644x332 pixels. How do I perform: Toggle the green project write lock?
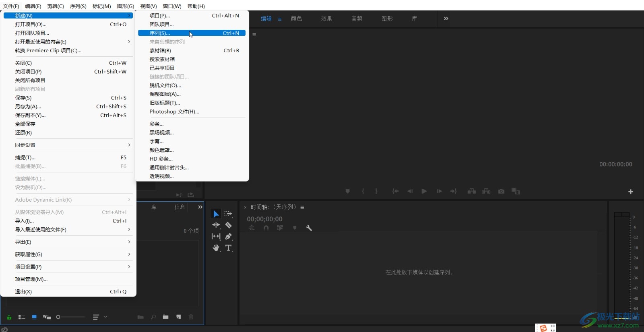(x=9, y=317)
